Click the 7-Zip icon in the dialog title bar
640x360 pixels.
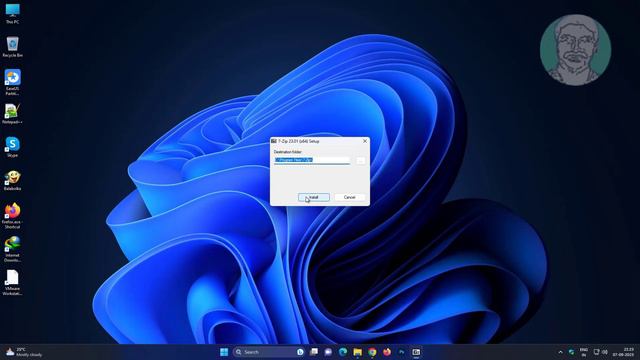click(x=274, y=141)
